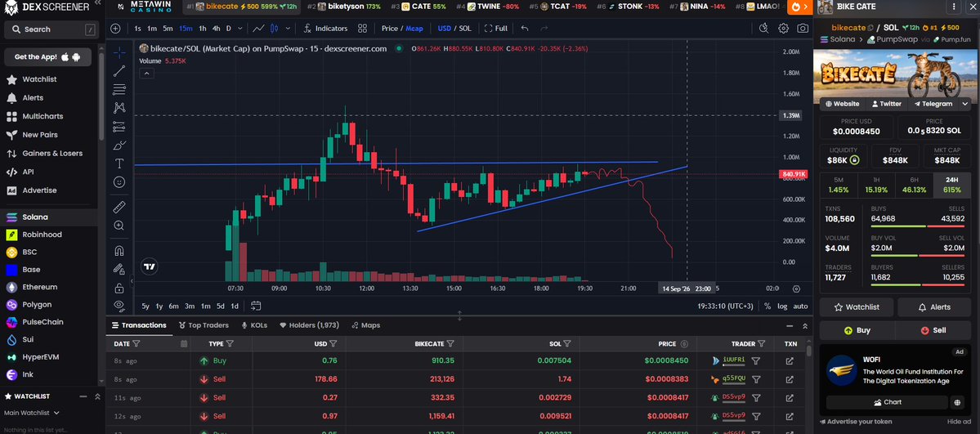The height and width of the screenshot is (434, 980).
Task: Open trending tokens fire button
Action: point(799,7)
